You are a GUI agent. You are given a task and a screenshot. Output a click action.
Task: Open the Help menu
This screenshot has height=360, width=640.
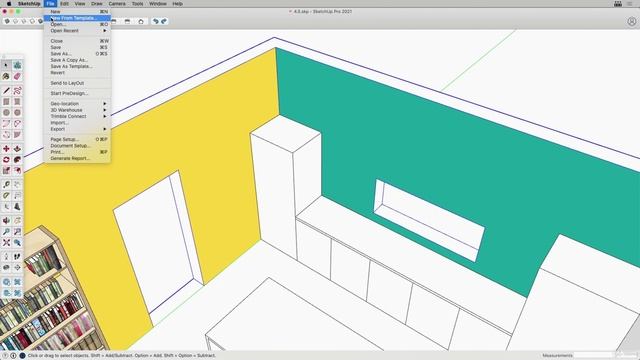[177, 4]
